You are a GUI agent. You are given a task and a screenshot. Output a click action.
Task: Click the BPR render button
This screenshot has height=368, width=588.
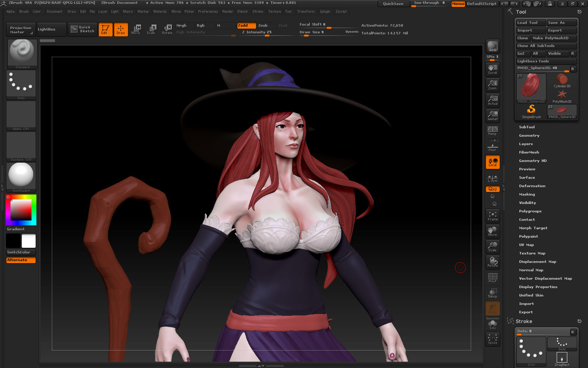(492, 46)
